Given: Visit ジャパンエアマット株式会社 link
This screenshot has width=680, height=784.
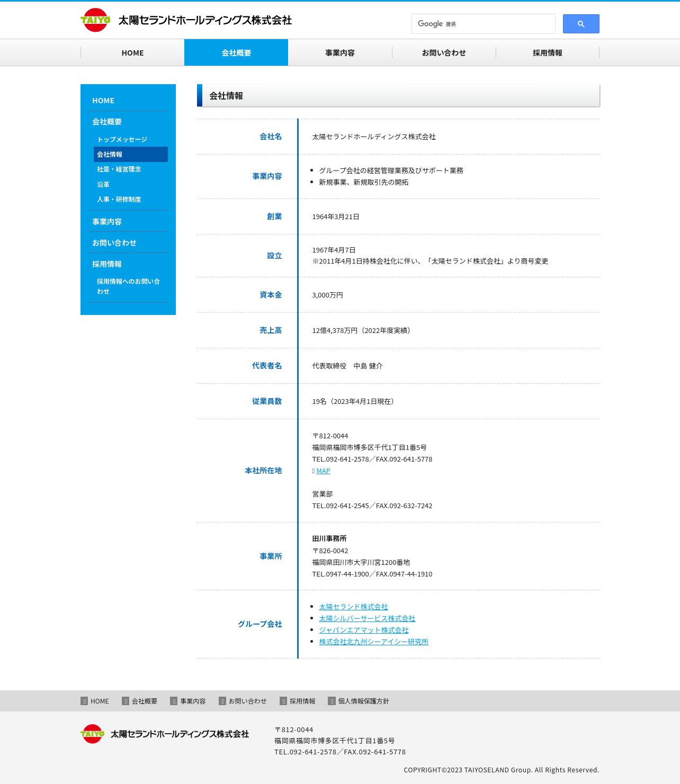Looking at the screenshot, I should pyautogui.click(x=364, y=630).
